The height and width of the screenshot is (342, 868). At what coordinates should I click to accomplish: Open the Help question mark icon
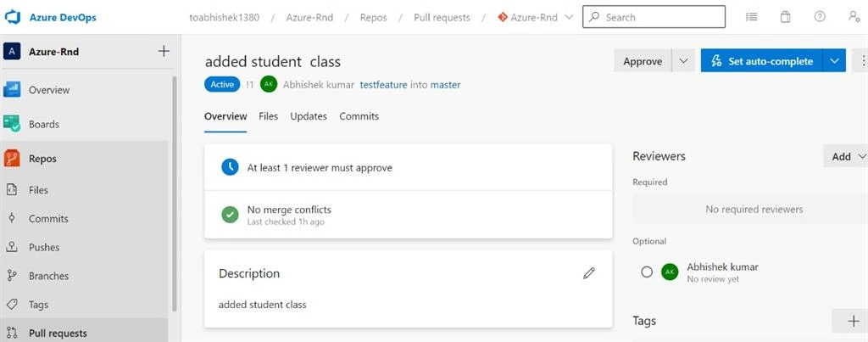click(820, 17)
